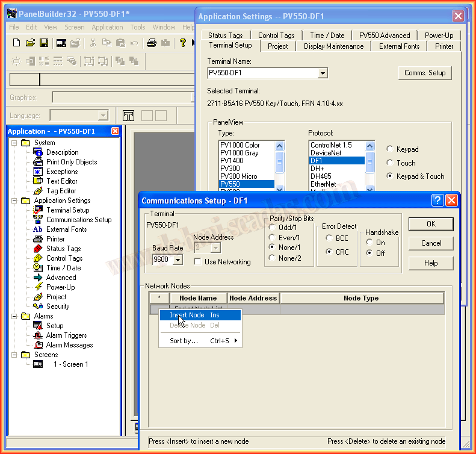
Task: Click the Open folder toolbar icon
Action: coord(30,43)
